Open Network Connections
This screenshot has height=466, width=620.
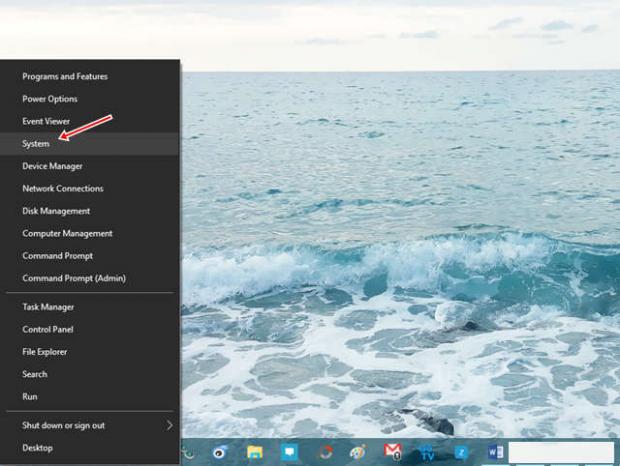pos(63,189)
